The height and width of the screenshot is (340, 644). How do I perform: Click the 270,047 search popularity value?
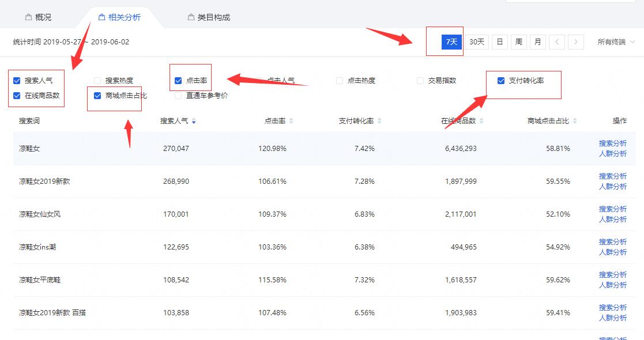coord(176,149)
